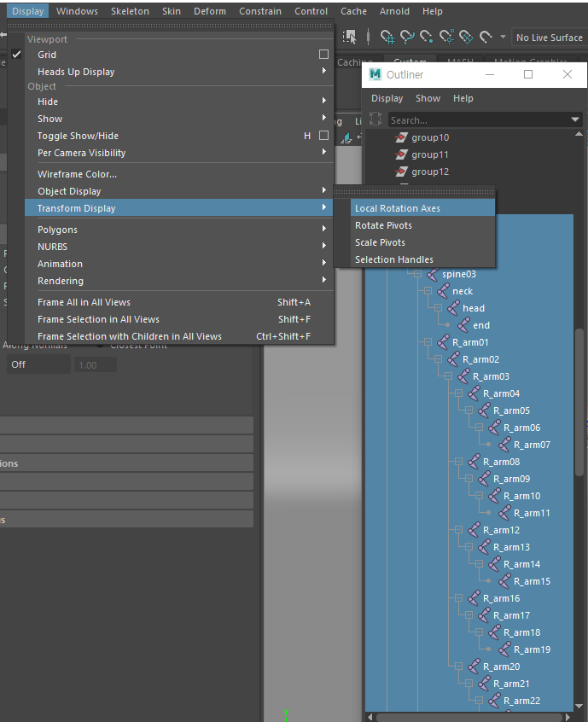Click the Snap to projected center icon
Viewport: 588px width, 722px height.
tap(446, 37)
